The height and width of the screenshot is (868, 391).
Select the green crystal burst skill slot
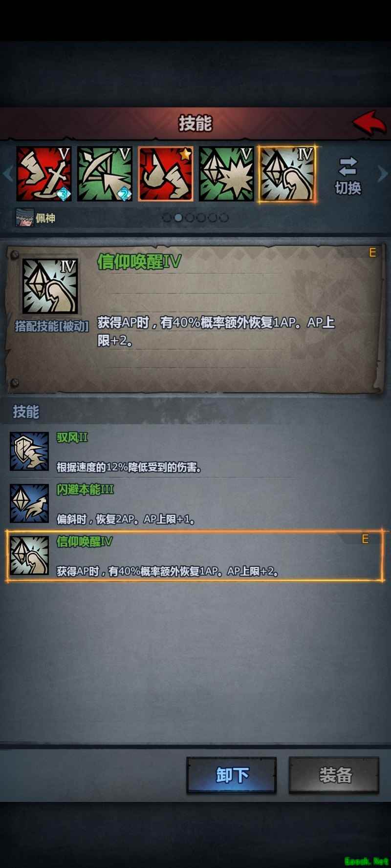226,174
